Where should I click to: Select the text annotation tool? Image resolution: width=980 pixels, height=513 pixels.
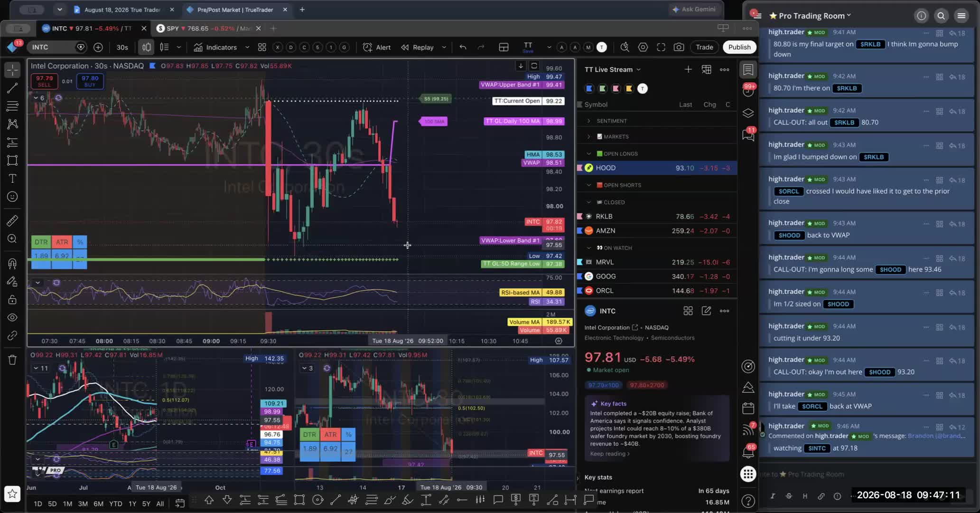click(12, 179)
